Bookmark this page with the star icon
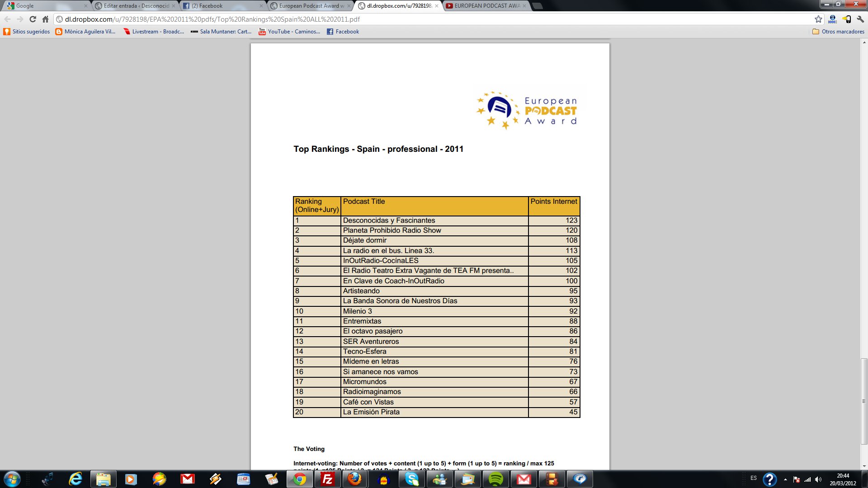Screen dimensions: 868x488 click(x=818, y=19)
